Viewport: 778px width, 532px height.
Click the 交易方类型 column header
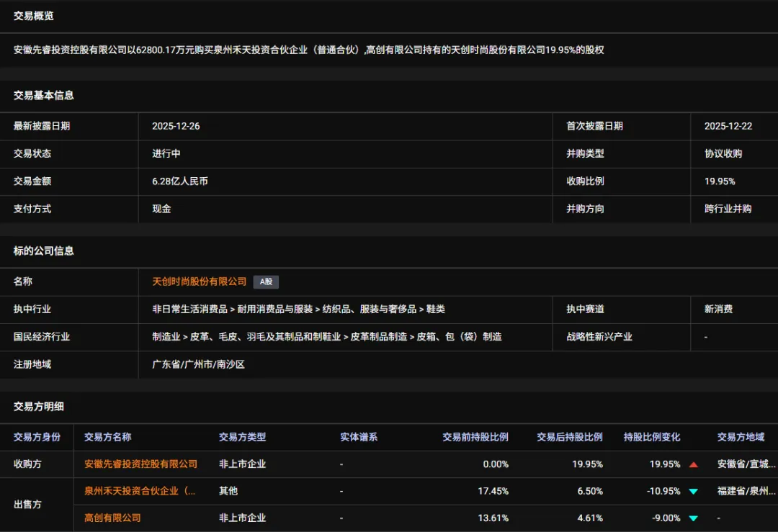(243, 437)
